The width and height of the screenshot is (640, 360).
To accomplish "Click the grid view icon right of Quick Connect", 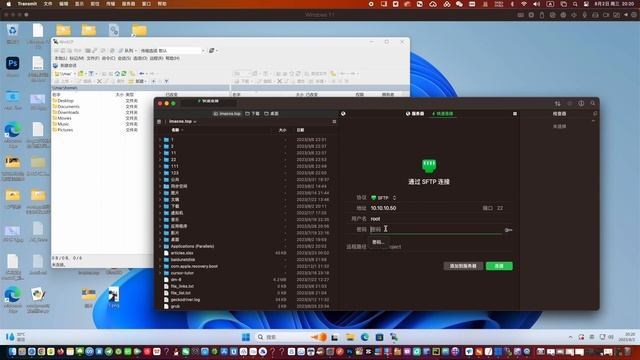I will coord(515,113).
